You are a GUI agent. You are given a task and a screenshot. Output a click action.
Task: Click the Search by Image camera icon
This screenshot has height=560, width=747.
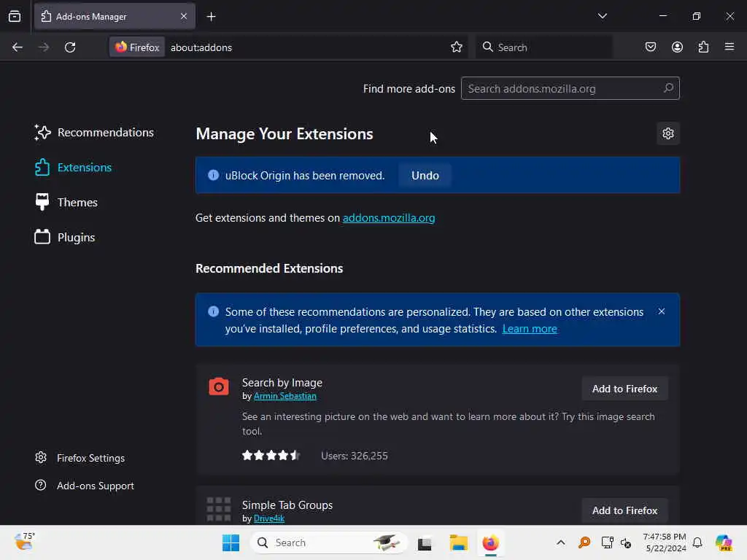point(219,386)
